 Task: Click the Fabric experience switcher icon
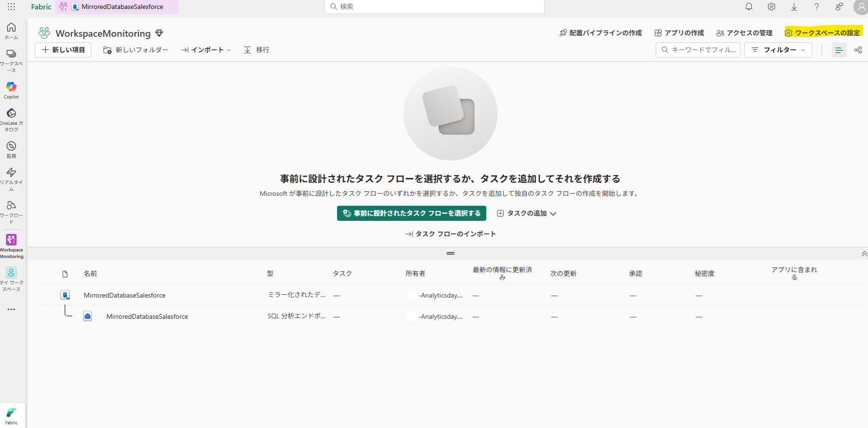(11, 415)
